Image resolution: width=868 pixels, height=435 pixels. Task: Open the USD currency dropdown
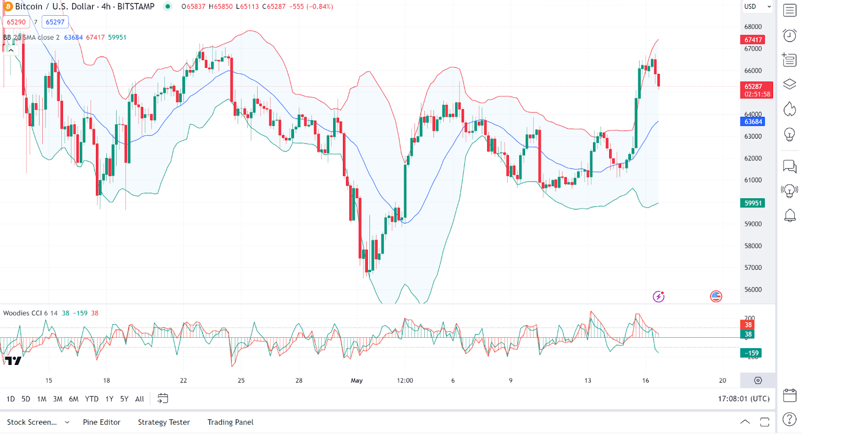pyautogui.click(x=757, y=7)
